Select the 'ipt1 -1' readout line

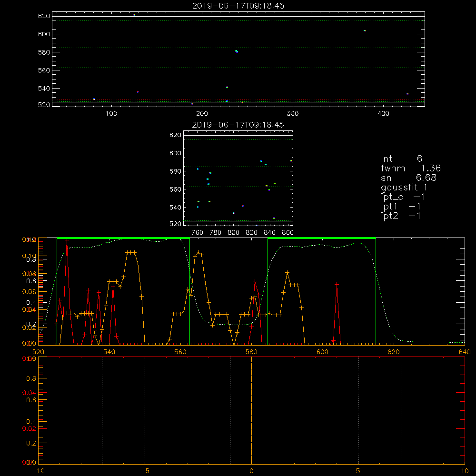pyautogui.click(x=401, y=207)
